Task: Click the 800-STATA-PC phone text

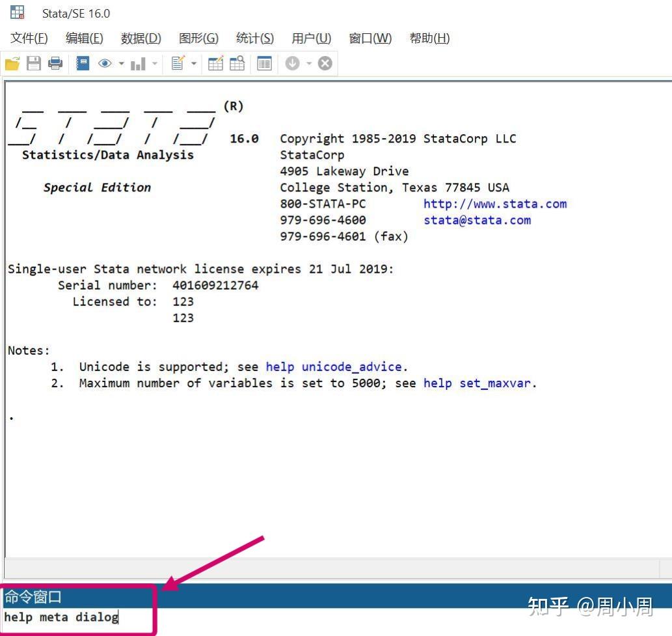Action: 323,204
